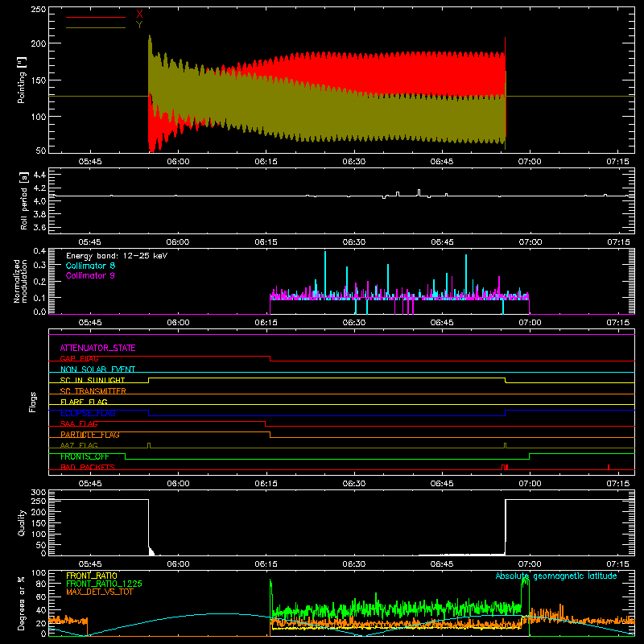Click the 0.3 tick on modulation axis
This screenshot has height=644, width=644.
click(x=39, y=265)
